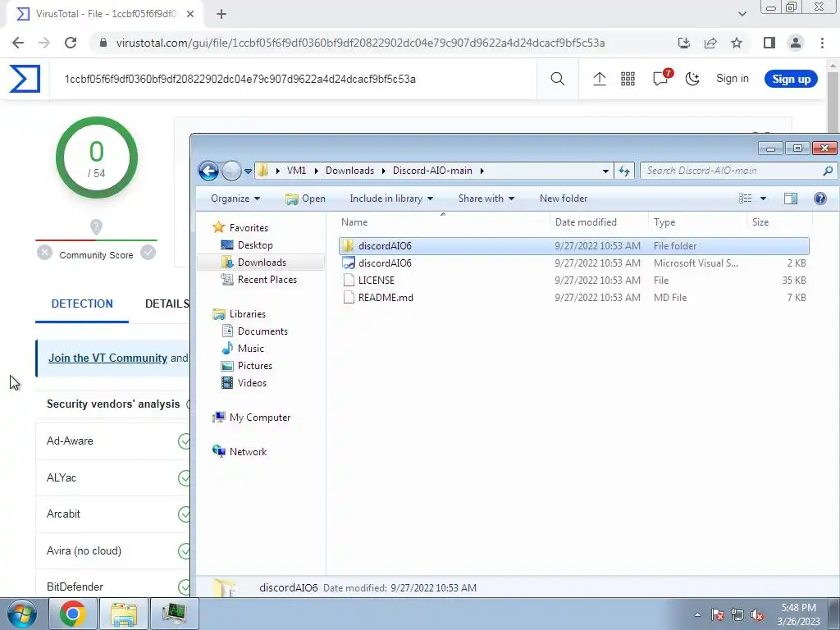The width and height of the screenshot is (840, 630).
Task: Click Join the VT Community link
Action: tap(107, 358)
